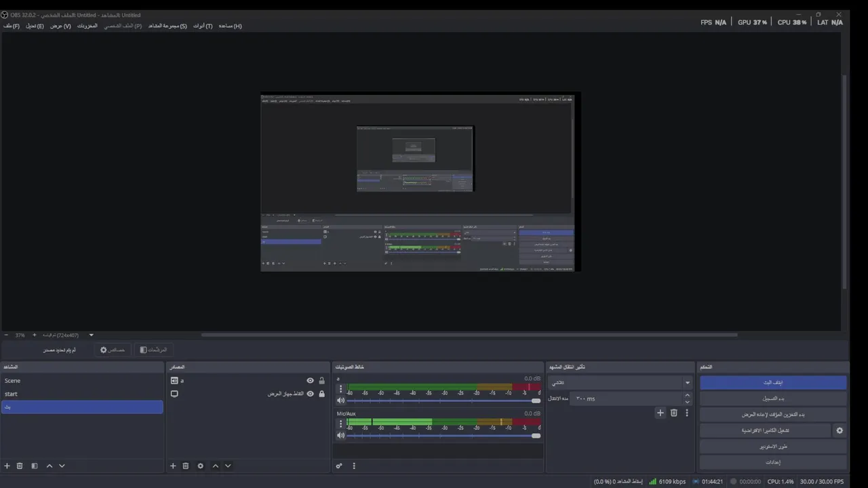Remove selected source with trash icon
Screen dimensions: 868x488
(x=185, y=466)
